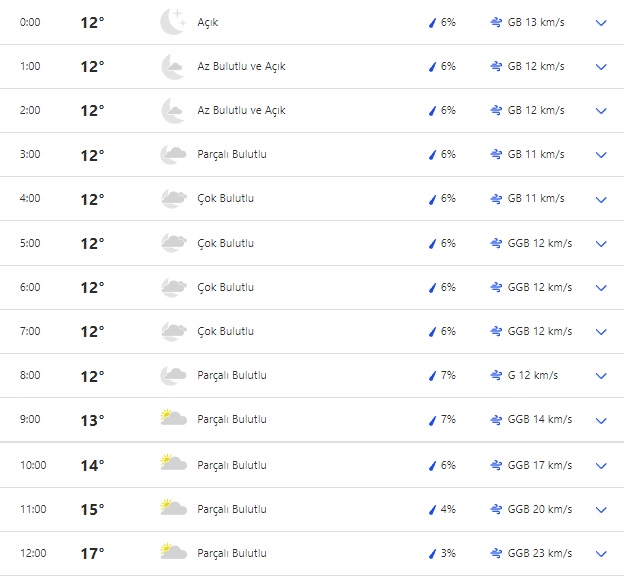
Task: Click the wind icon in the 11:00 row
Action: tap(496, 509)
